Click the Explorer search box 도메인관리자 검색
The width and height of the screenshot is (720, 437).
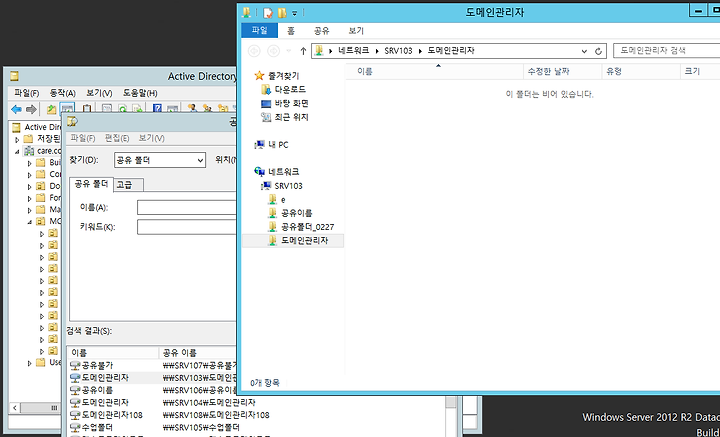(x=666, y=50)
